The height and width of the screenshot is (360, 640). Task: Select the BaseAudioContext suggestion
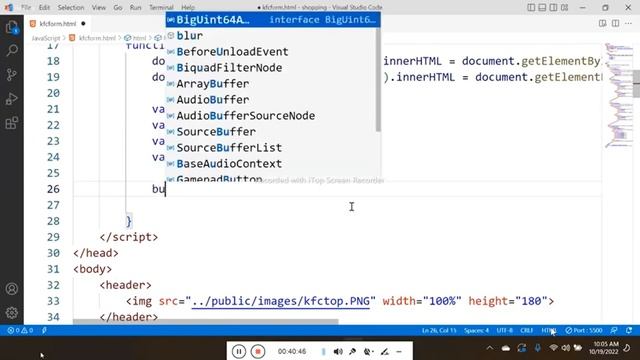point(271,163)
